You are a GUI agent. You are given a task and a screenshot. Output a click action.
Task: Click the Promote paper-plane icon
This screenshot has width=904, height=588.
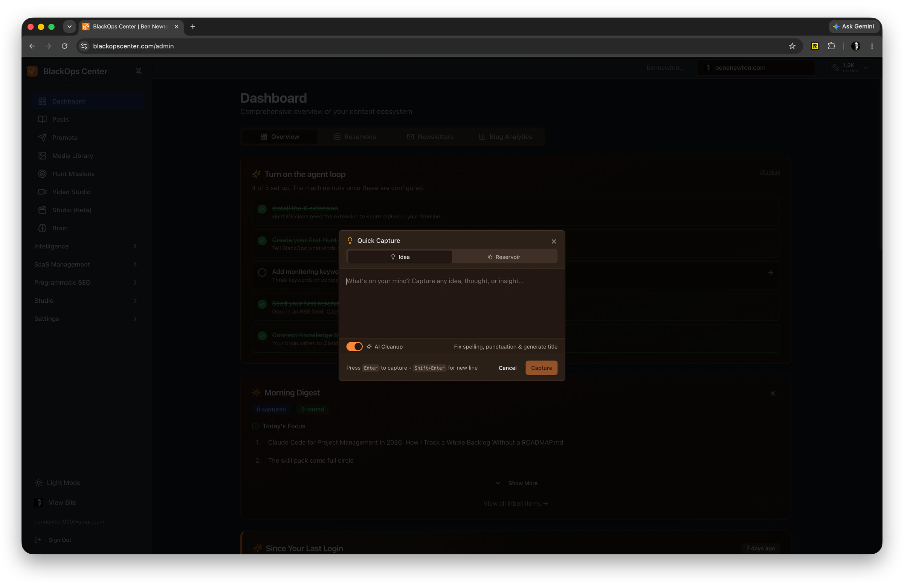43,137
